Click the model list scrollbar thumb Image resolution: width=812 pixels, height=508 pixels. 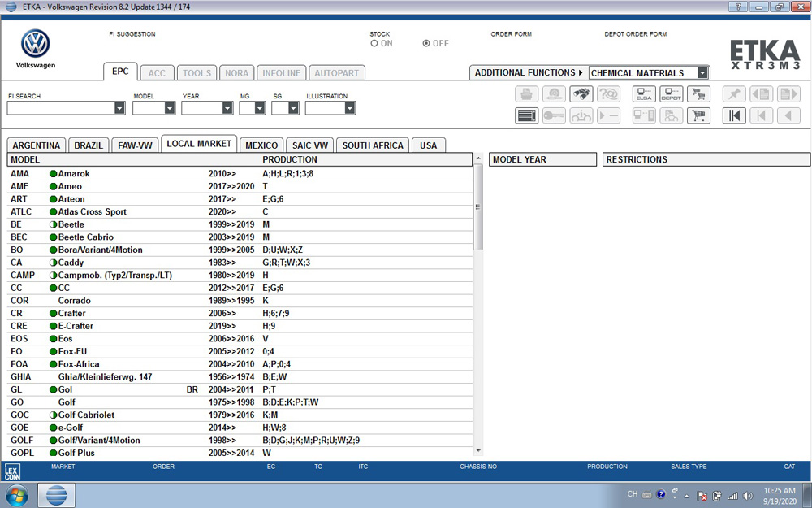478,206
